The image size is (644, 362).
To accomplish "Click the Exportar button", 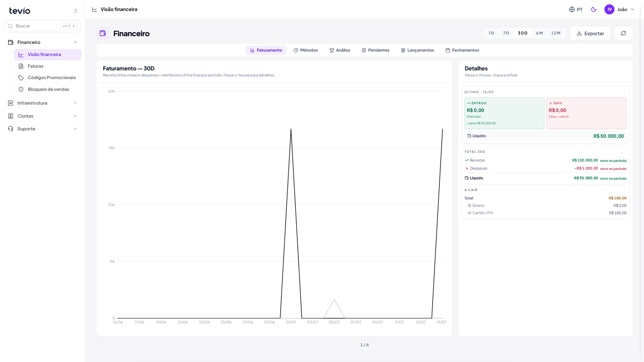I will pos(590,33).
